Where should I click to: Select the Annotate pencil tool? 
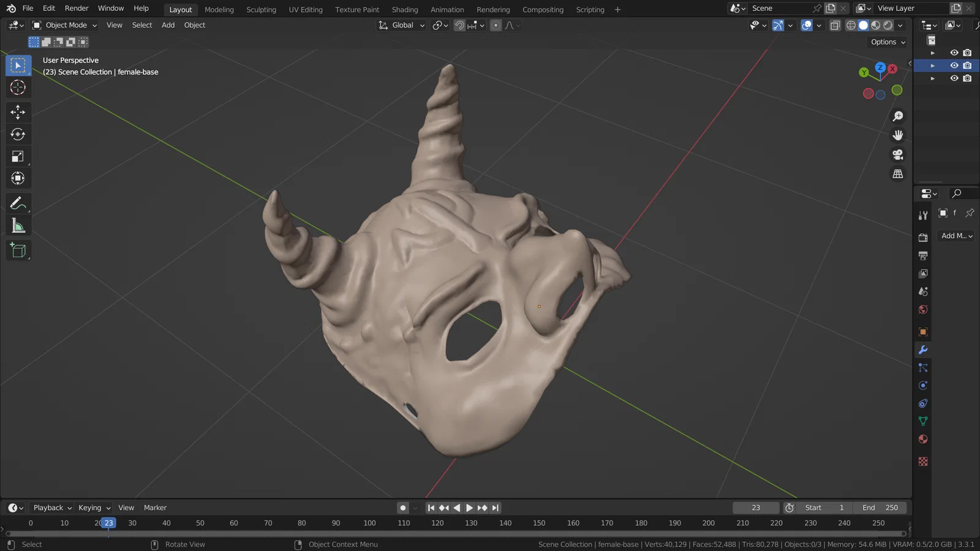click(18, 203)
